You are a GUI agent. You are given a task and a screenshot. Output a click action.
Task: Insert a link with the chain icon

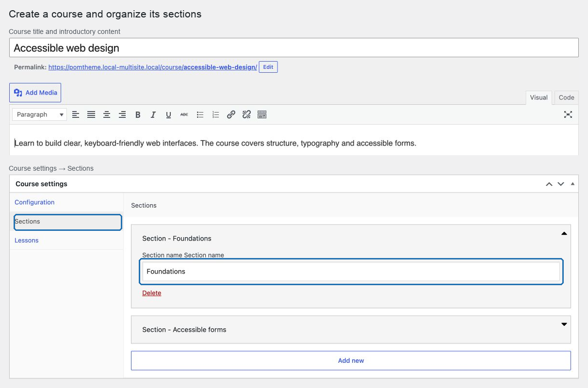(231, 114)
